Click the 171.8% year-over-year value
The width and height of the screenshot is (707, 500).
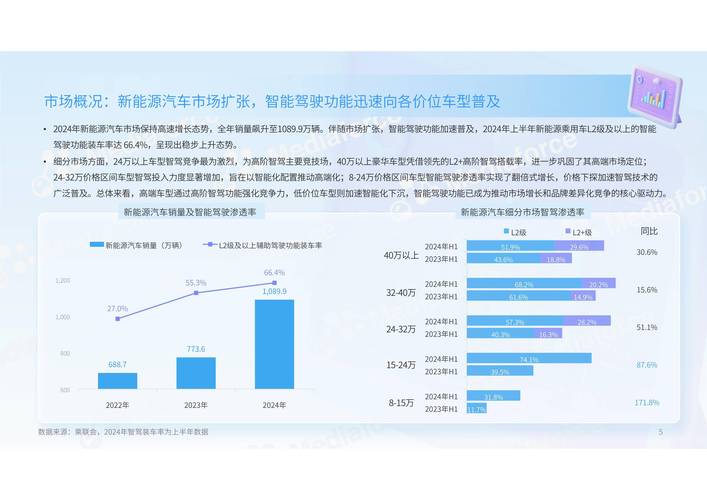[x=647, y=402]
